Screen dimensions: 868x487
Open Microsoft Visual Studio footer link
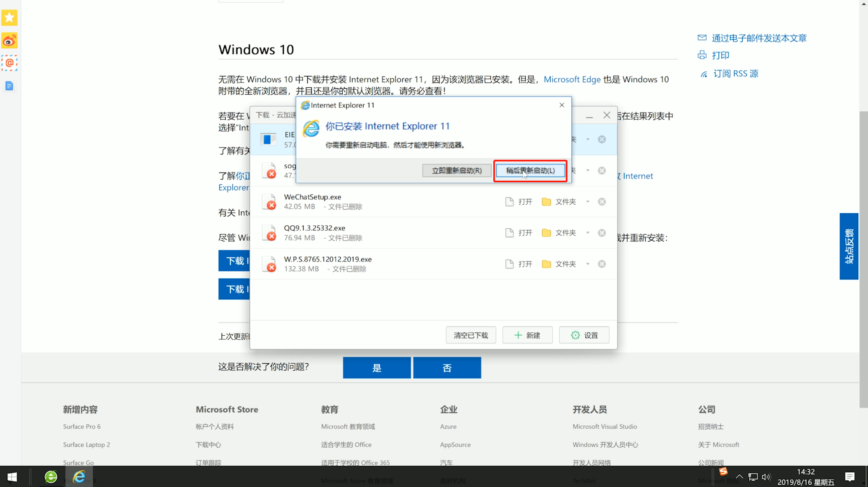[x=605, y=427]
